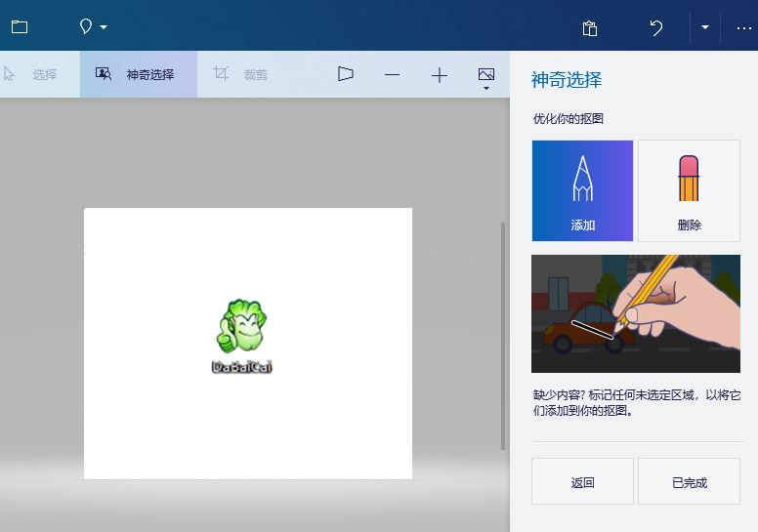Toggle the 3D view flag icon

pyautogui.click(x=345, y=74)
